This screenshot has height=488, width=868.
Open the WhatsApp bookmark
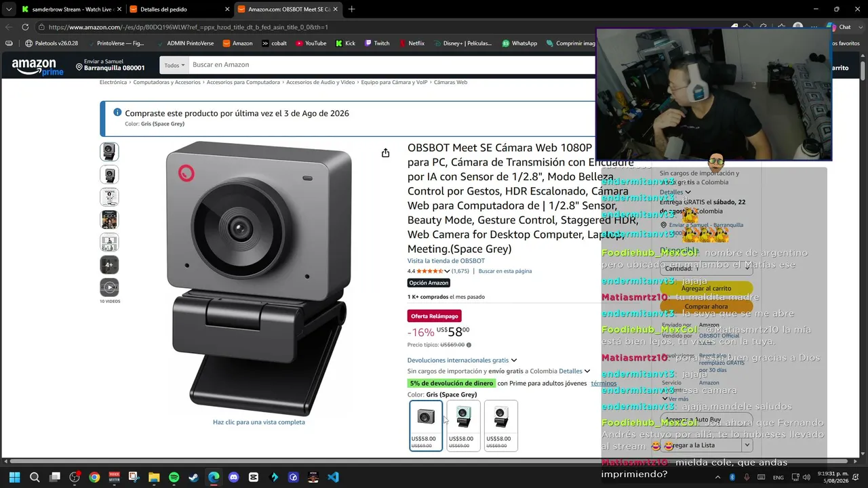[x=519, y=43]
